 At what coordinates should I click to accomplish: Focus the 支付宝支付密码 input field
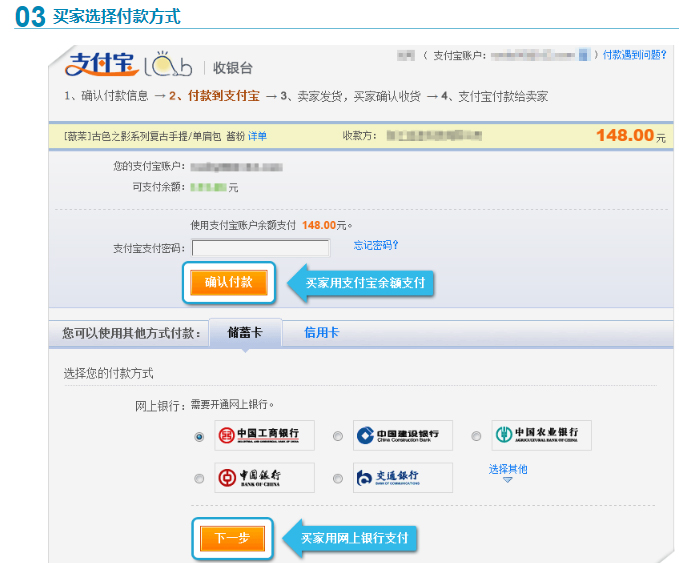tap(261, 248)
